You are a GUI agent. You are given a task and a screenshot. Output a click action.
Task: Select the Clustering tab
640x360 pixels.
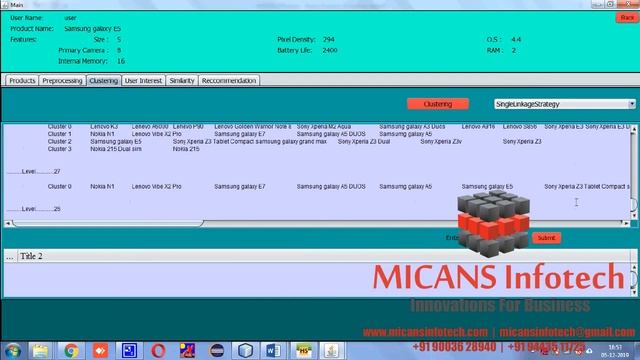pos(104,81)
